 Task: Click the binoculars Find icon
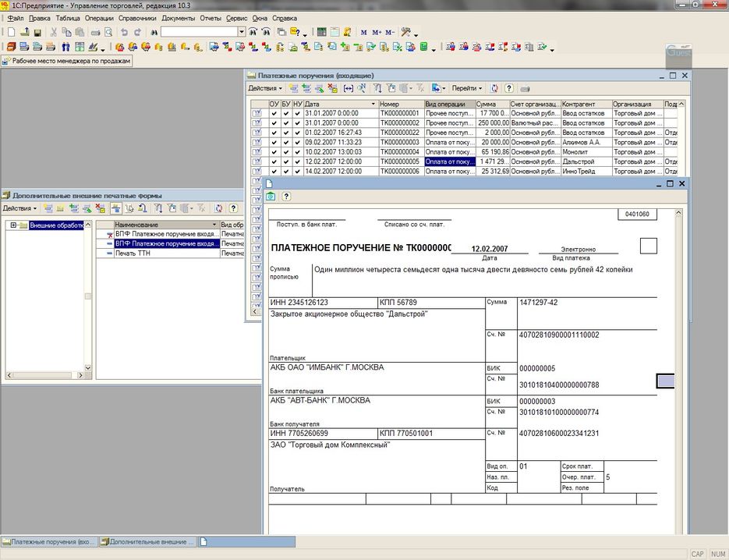click(154, 32)
